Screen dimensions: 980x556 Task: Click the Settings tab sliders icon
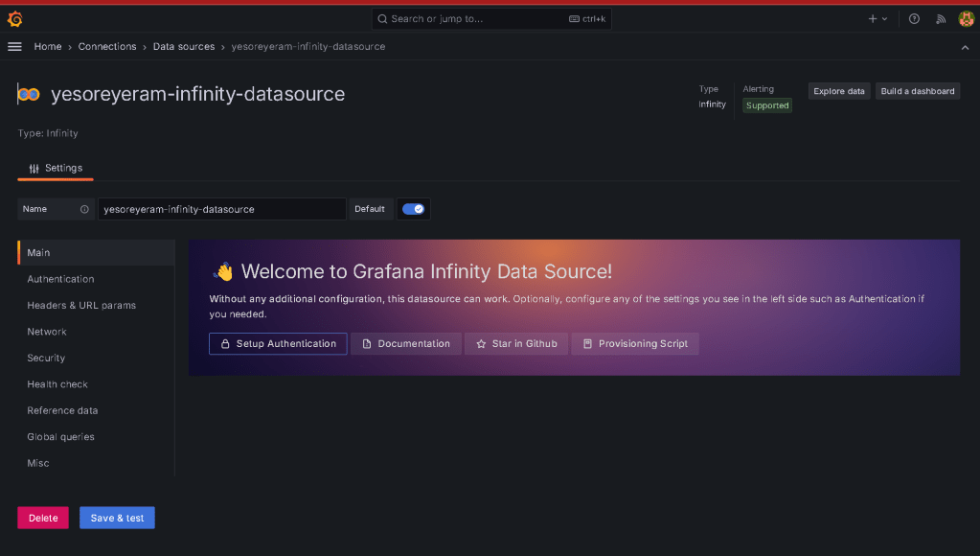pos(34,169)
